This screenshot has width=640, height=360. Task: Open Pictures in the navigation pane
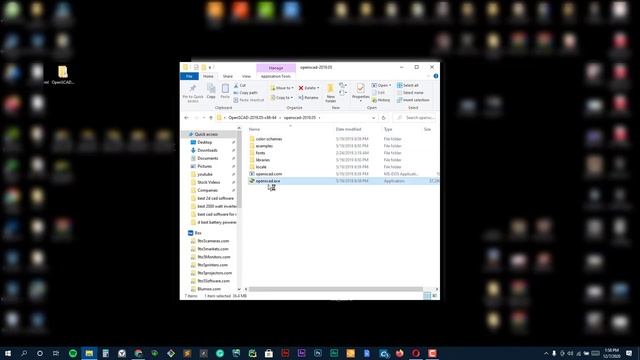point(204,166)
